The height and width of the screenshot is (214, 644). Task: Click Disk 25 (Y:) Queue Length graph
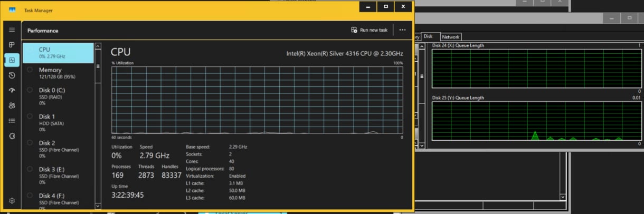click(536, 121)
